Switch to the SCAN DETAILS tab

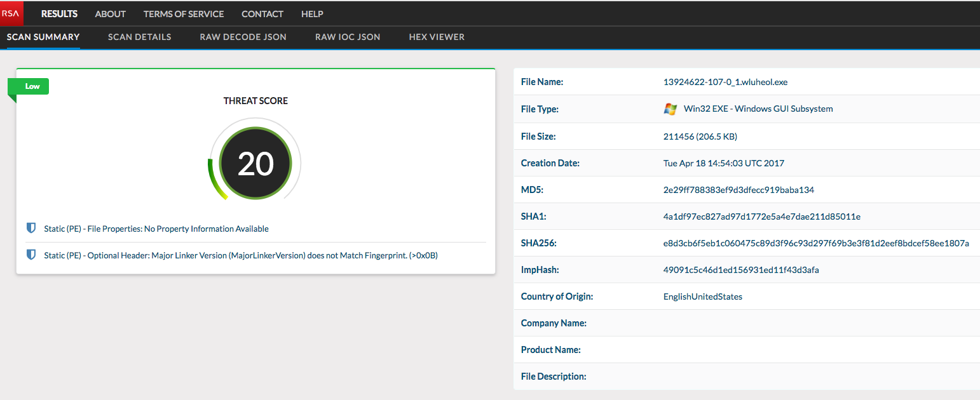(139, 37)
